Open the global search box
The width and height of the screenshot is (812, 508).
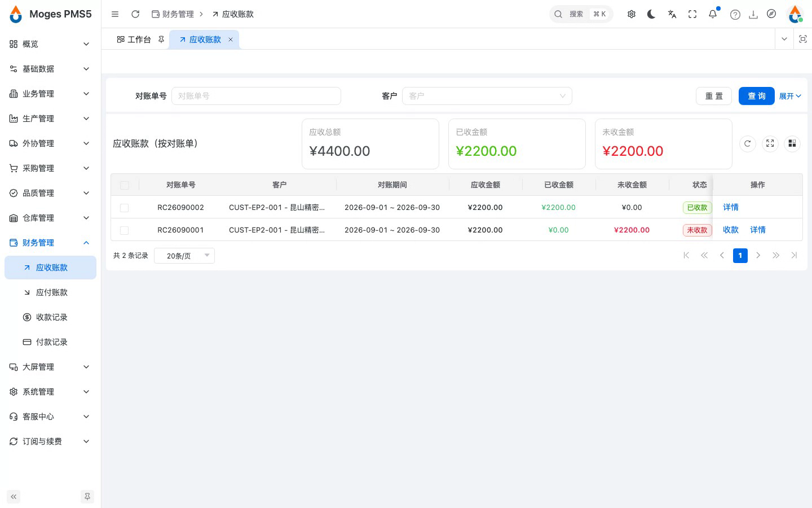(x=581, y=14)
